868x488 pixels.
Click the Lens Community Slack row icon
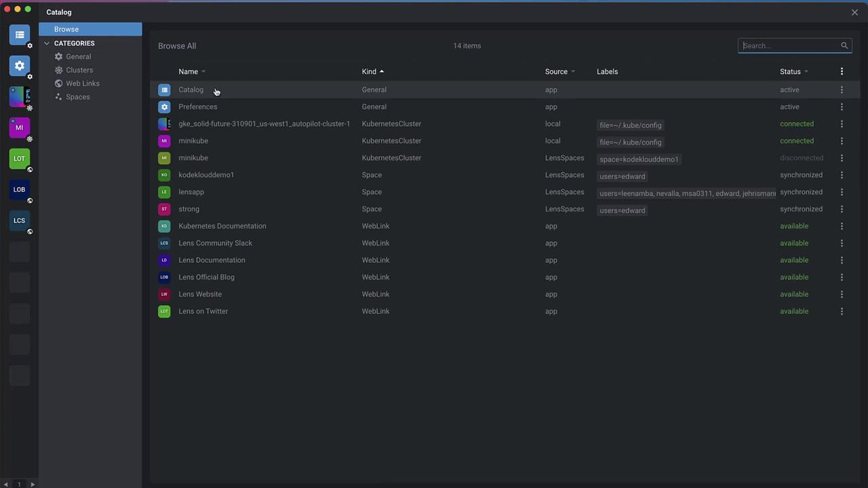coord(164,243)
